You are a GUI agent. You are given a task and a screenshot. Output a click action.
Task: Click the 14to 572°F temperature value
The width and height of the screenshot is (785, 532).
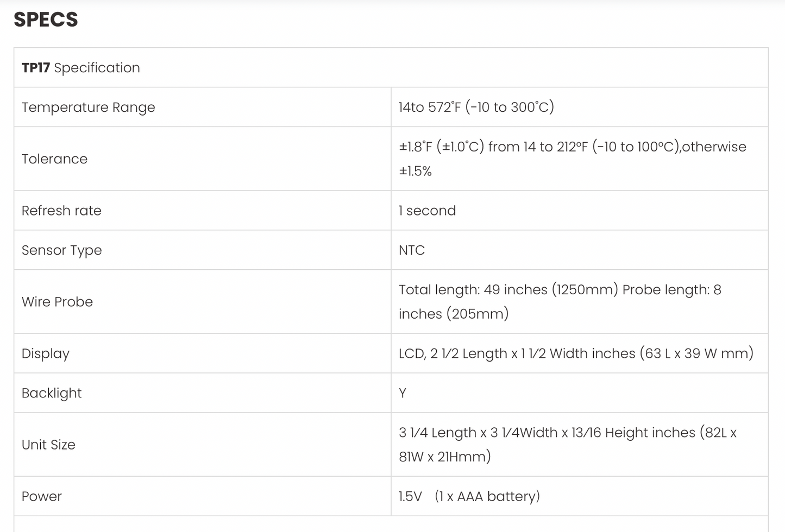point(476,107)
